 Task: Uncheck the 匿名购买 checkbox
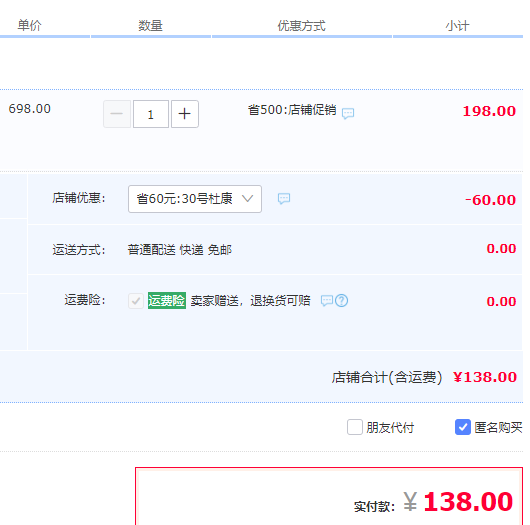463,427
